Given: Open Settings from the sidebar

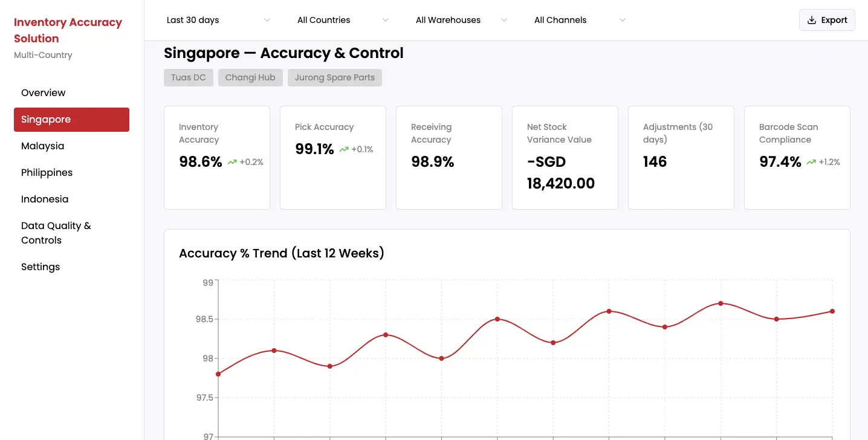Looking at the screenshot, I should 40,267.
